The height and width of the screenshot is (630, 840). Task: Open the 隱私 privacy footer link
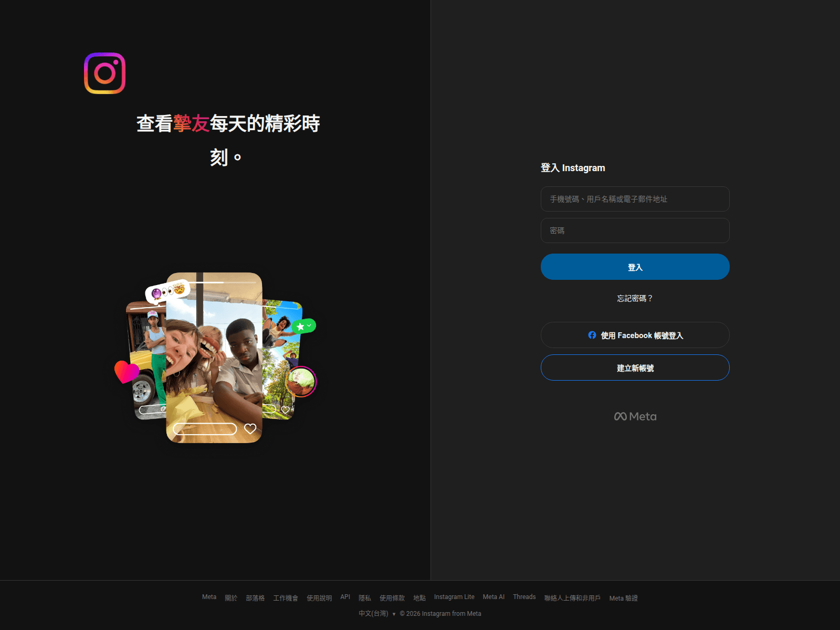(x=365, y=598)
